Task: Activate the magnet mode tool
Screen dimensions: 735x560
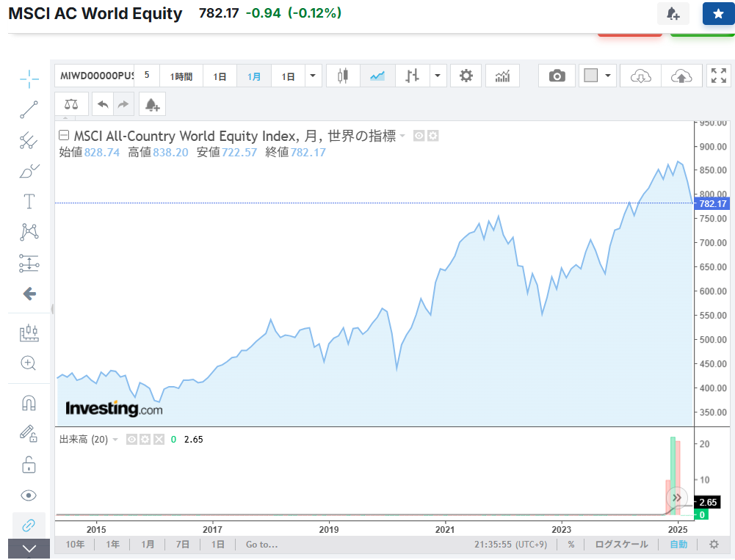Action: coord(29,403)
